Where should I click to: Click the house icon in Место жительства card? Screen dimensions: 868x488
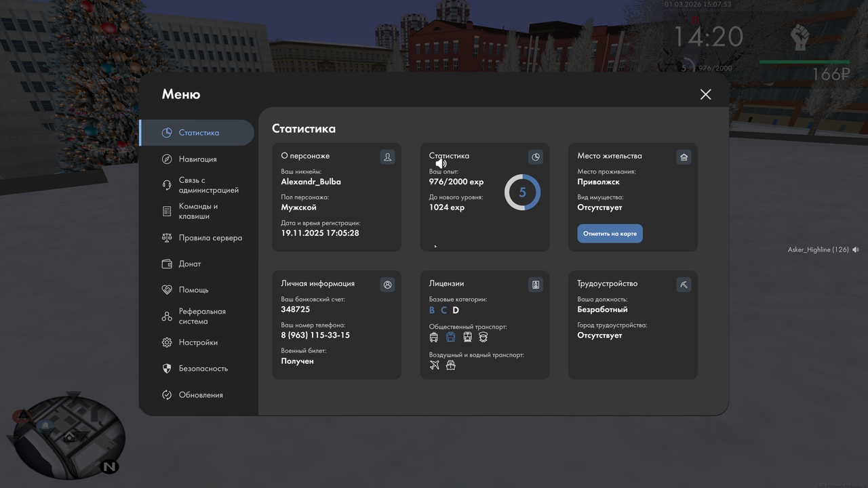[684, 157]
